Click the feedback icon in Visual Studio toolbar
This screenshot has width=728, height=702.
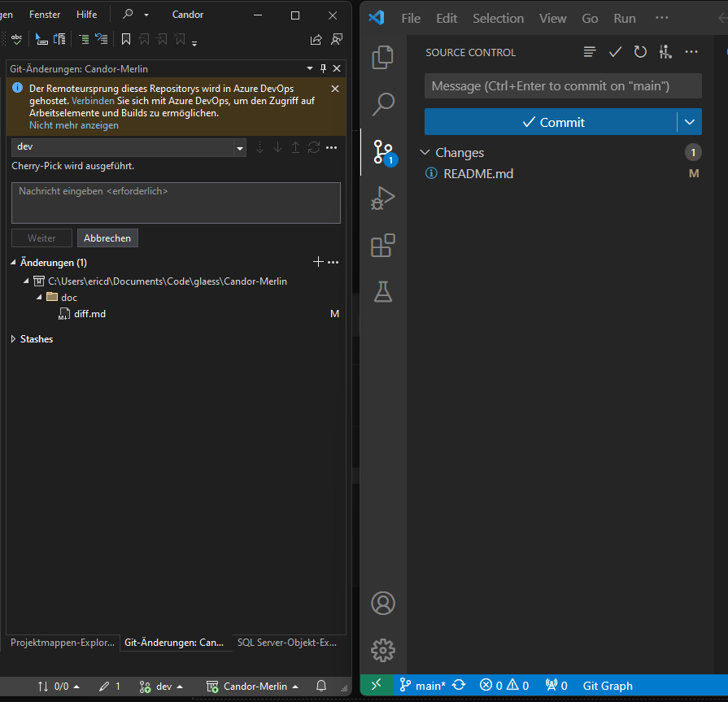coord(337,40)
